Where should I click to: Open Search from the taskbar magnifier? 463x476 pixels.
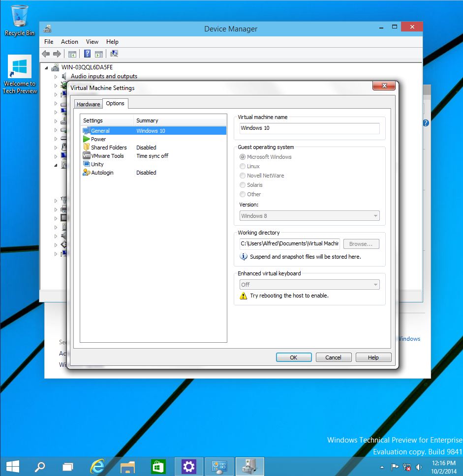click(x=40, y=467)
